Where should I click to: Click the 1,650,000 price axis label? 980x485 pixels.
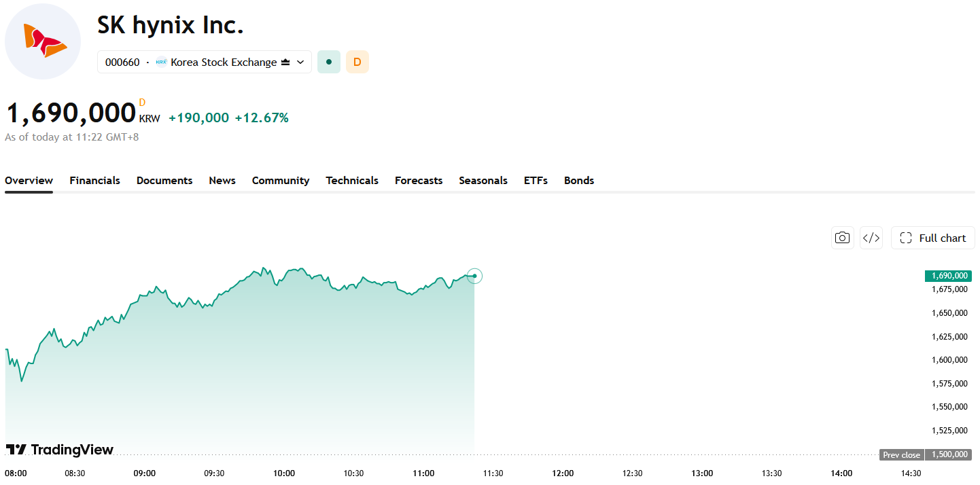pos(949,313)
